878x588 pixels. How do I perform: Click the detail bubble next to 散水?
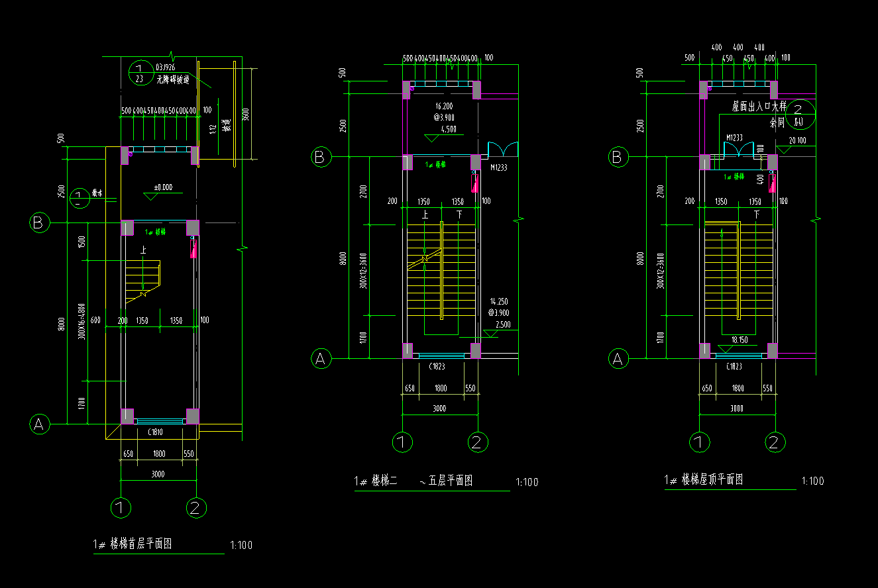coord(78,197)
